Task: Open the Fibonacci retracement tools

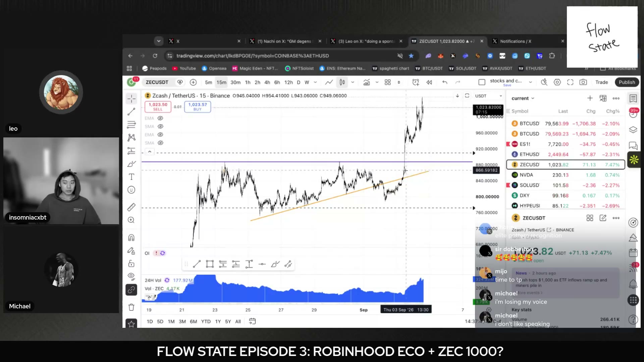Action: pos(131,125)
